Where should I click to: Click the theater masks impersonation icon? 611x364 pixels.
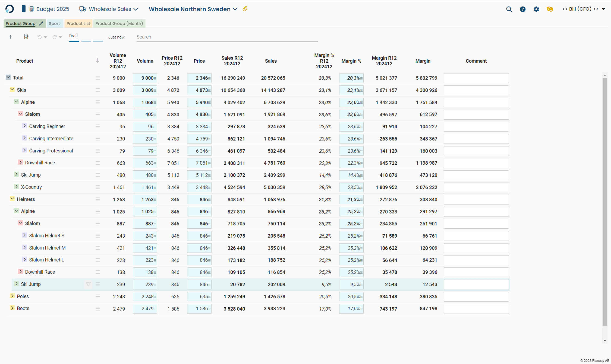(550, 9)
